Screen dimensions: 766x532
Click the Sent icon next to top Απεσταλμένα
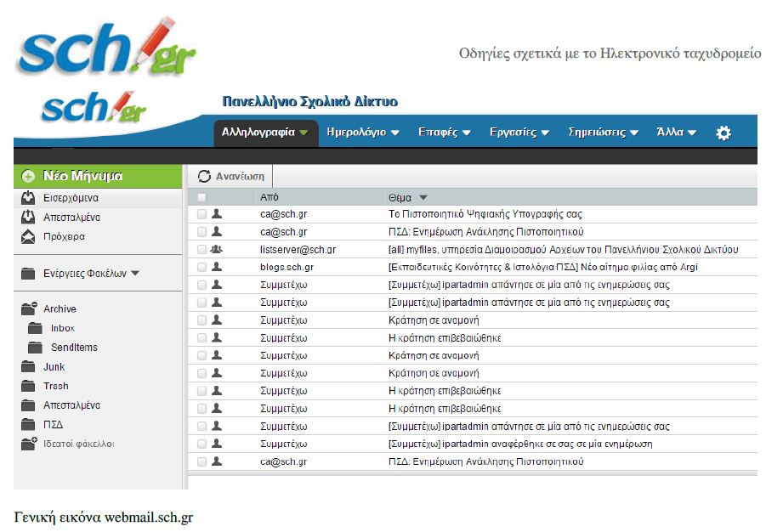28,218
